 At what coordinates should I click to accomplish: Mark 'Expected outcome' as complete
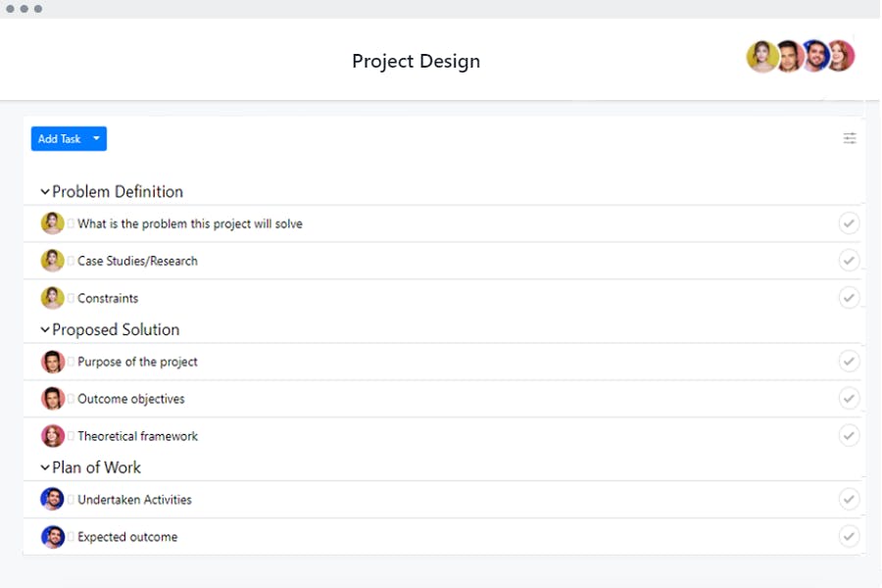point(849,536)
